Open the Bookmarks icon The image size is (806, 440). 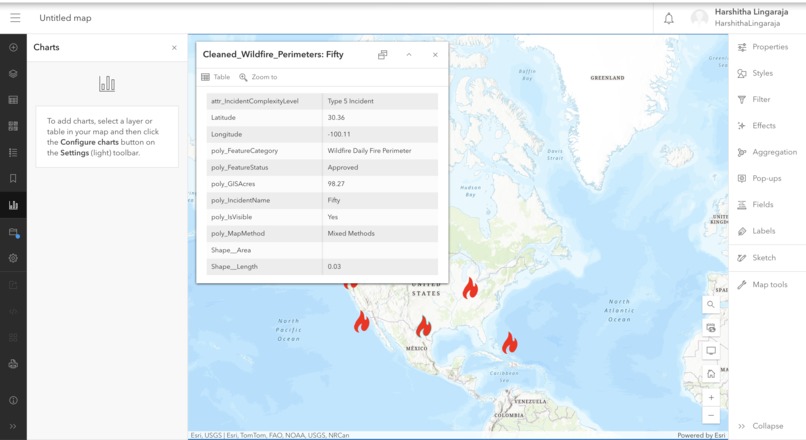point(13,178)
